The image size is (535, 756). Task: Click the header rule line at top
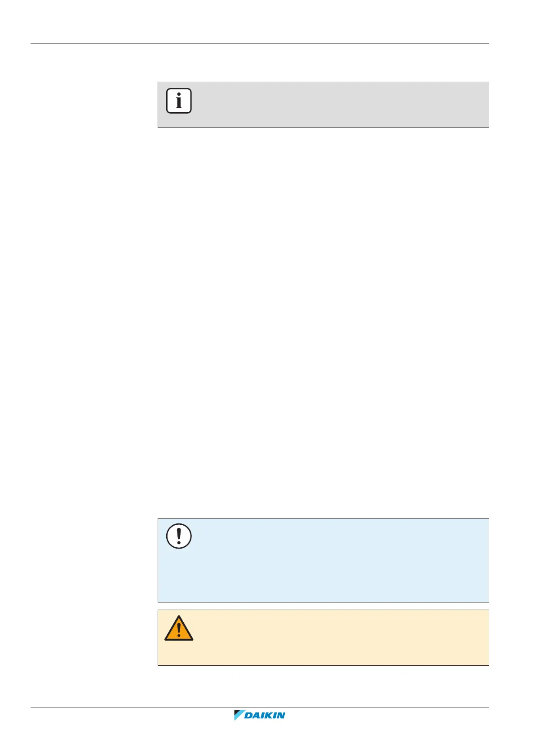coord(260,44)
